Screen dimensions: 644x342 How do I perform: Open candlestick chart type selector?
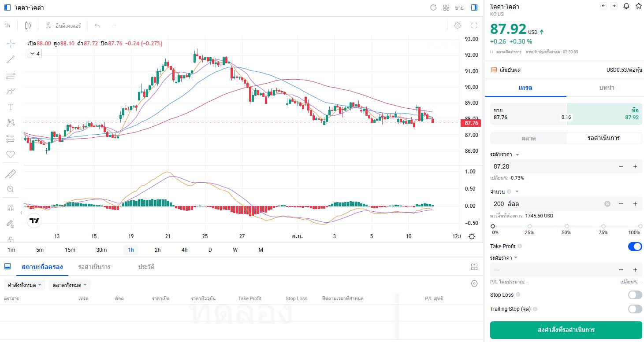pyautogui.click(x=28, y=26)
